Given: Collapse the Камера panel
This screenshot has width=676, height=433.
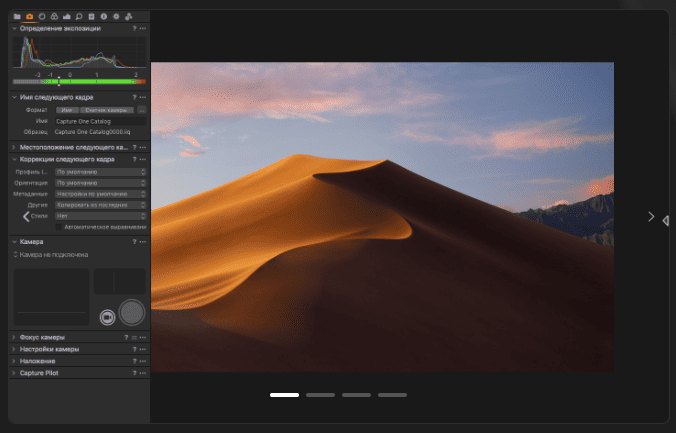Looking at the screenshot, I should coord(14,242).
